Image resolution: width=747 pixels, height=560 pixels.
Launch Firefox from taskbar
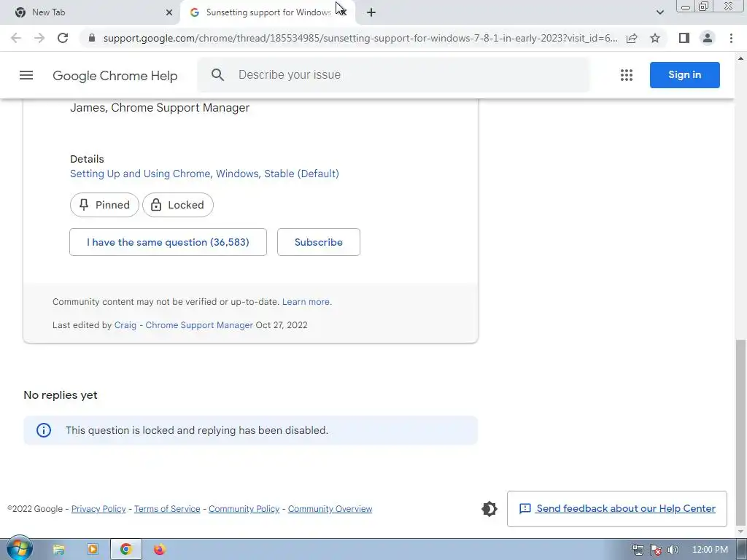pyautogui.click(x=160, y=550)
